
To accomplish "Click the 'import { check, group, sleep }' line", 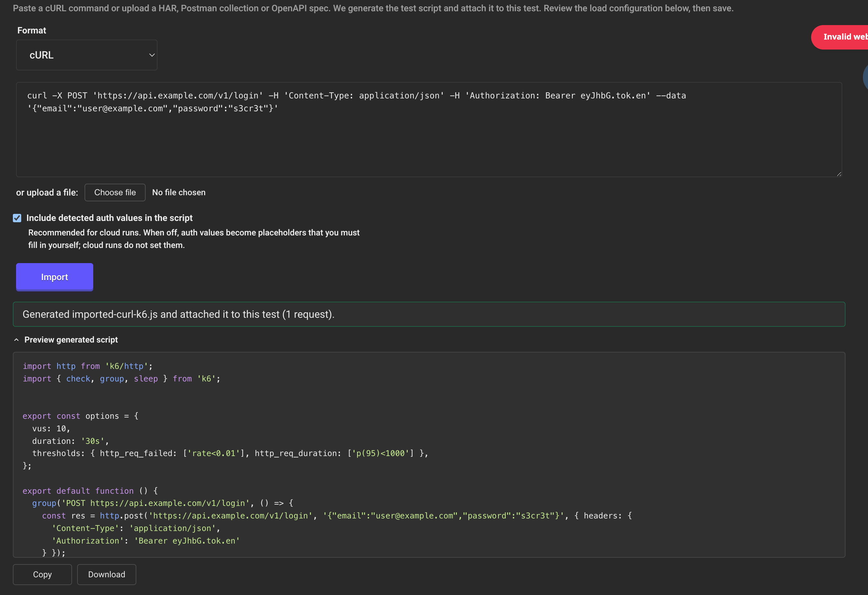I will pos(122,379).
